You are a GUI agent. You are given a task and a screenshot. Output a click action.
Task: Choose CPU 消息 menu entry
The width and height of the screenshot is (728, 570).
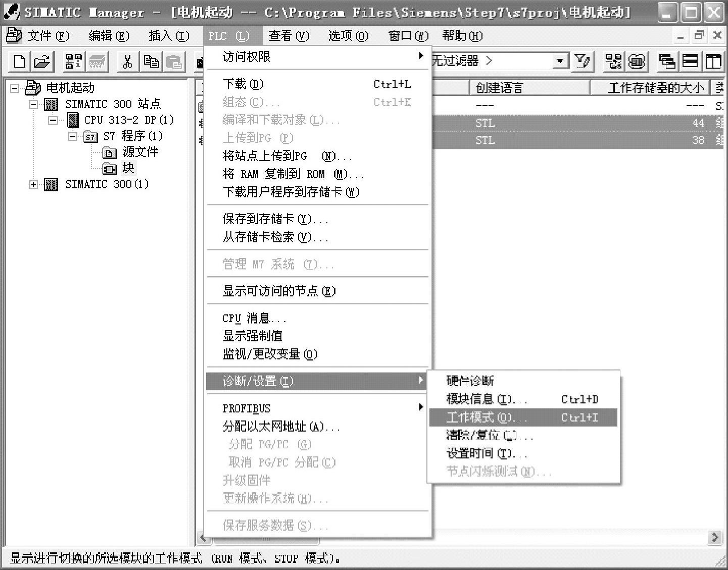click(317, 319)
